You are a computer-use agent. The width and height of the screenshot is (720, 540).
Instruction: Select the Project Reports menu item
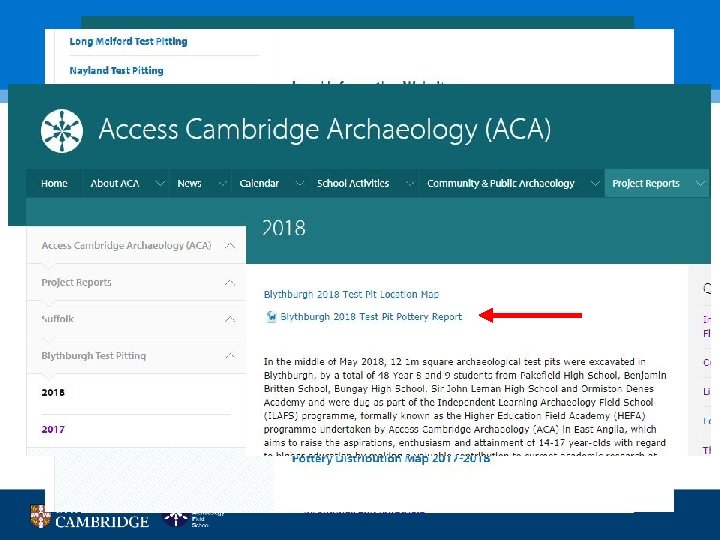click(646, 183)
